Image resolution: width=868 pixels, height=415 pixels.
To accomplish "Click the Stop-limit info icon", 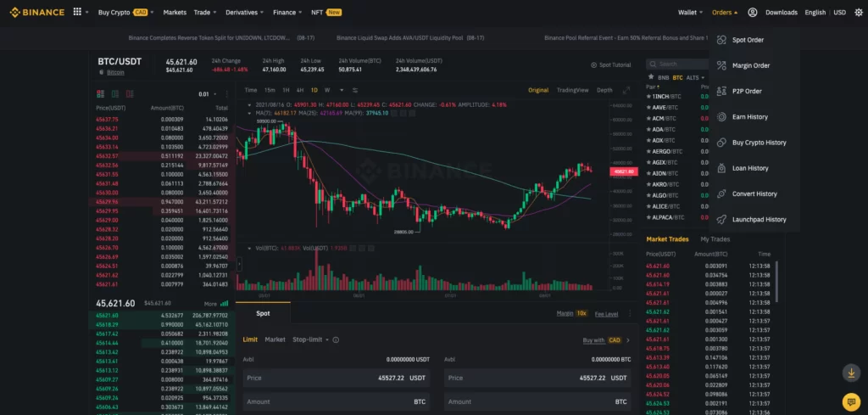I will coord(336,339).
